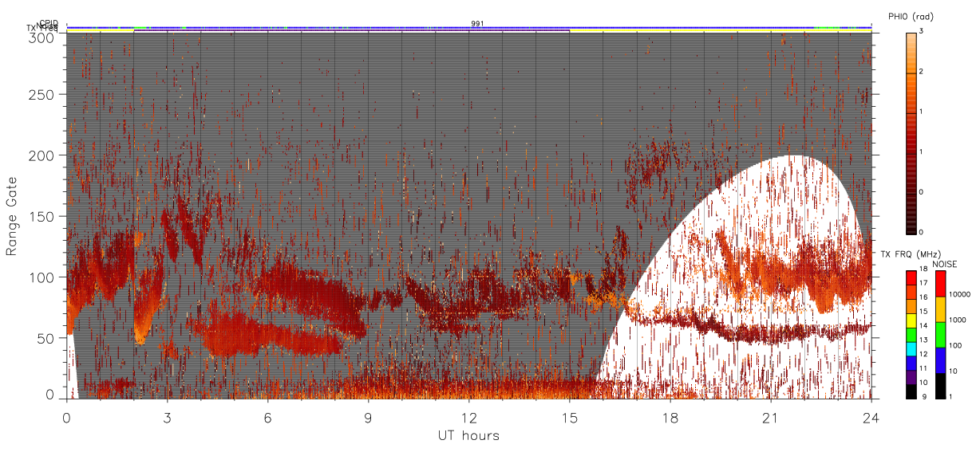Click the '250' tick on Range Gate axis
The image size is (980, 452).
pyautogui.click(x=43, y=94)
